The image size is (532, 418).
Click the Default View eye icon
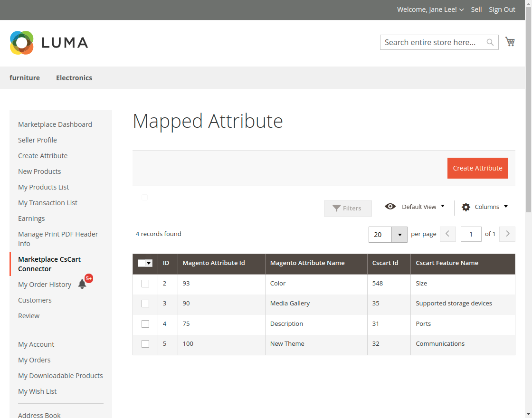tap(390, 207)
